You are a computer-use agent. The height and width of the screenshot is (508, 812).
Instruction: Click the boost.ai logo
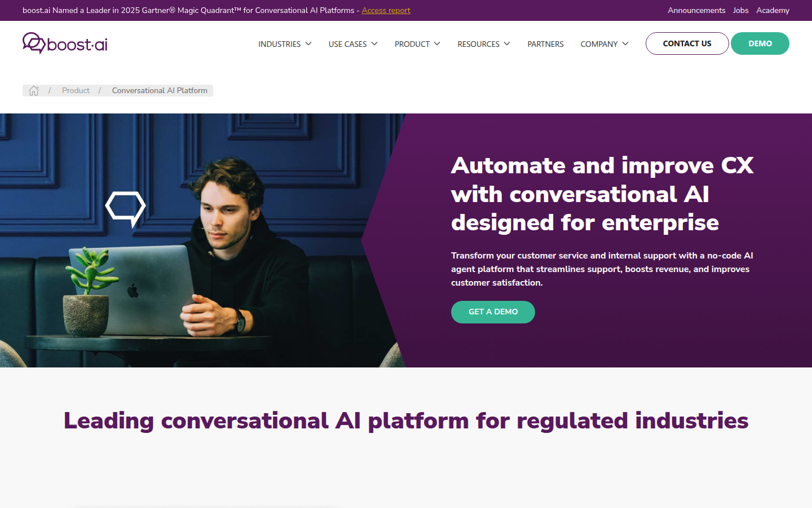pyautogui.click(x=65, y=43)
